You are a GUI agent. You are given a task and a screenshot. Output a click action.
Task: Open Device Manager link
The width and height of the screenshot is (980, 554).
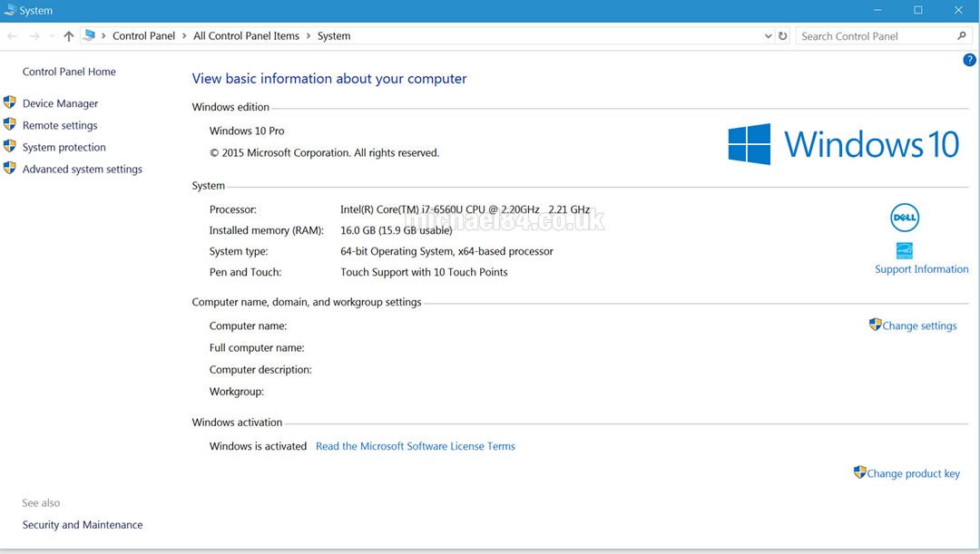60,103
